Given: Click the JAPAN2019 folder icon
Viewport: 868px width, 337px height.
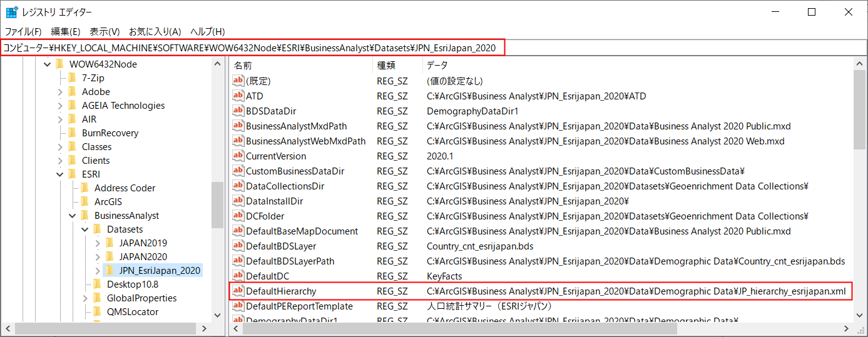Looking at the screenshot, I should point(110,243).
